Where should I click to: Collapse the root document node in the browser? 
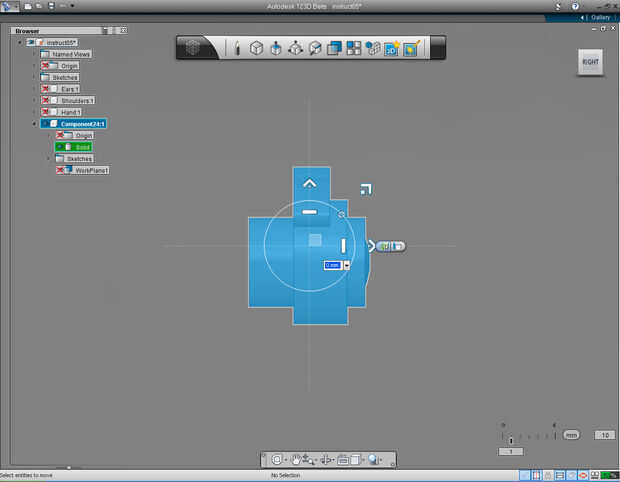pos(20,42)
